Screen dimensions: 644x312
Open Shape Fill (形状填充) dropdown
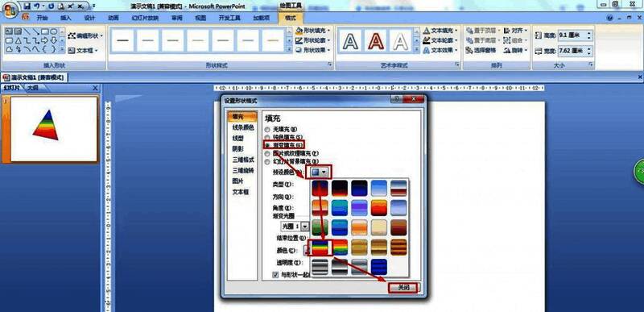(x=313, y=31)
